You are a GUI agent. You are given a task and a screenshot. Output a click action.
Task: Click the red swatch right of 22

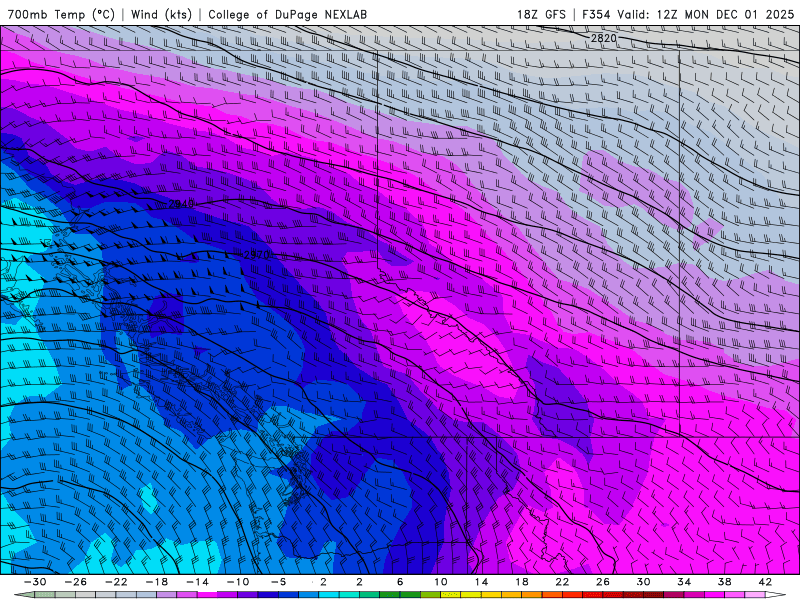click(572, 595)
